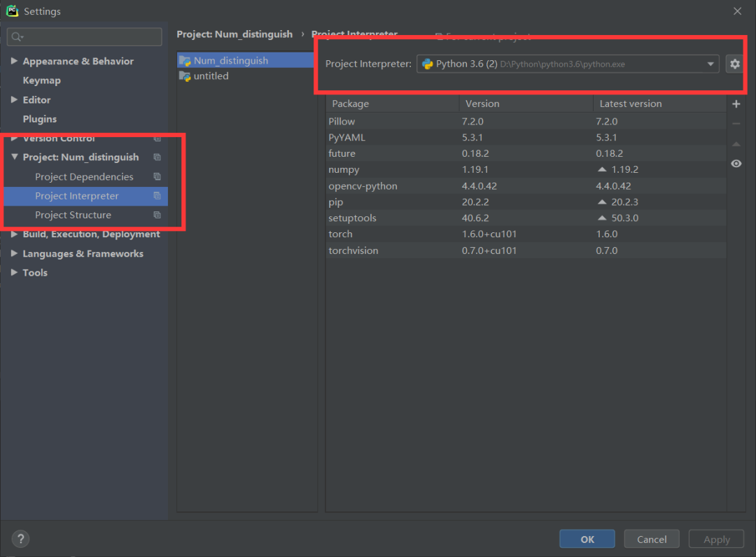Click the plus icon to install package
The width and height of the screenshot is (756, 557).
click(736, 104)
